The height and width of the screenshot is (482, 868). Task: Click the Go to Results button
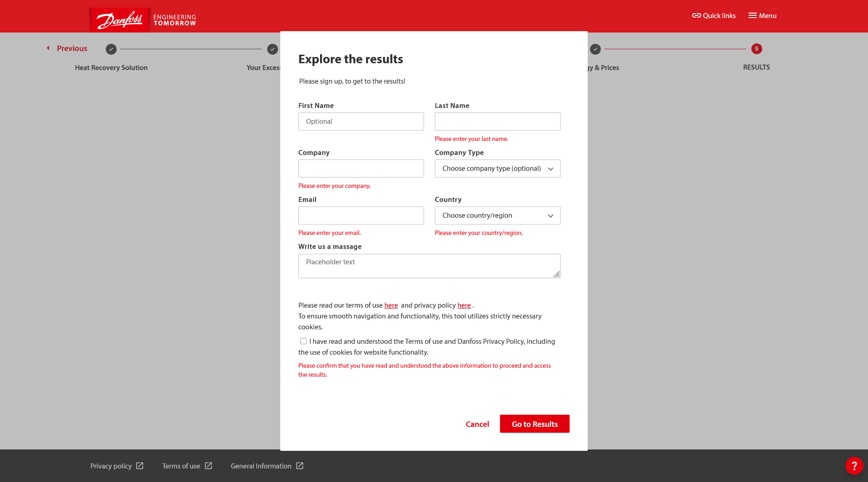pos(534,424)
